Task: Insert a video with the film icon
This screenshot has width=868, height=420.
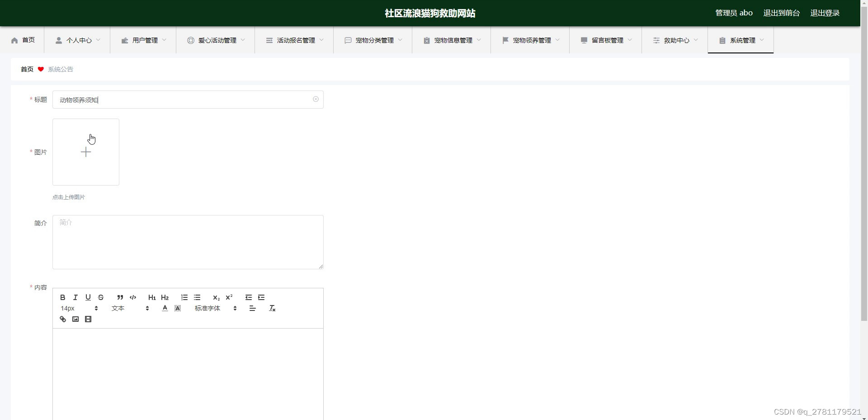Action: 88,319
